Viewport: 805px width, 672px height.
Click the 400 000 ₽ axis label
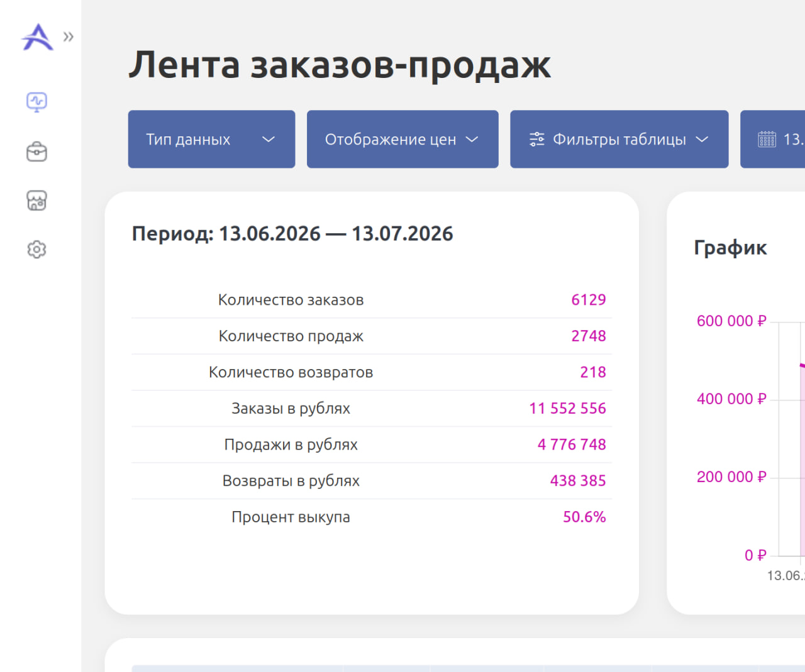(731, 399)
